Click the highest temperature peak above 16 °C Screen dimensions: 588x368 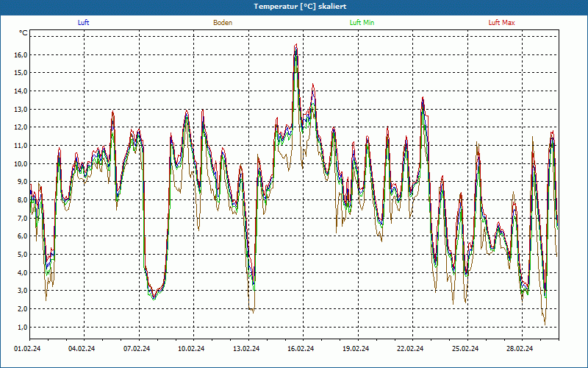296,45
